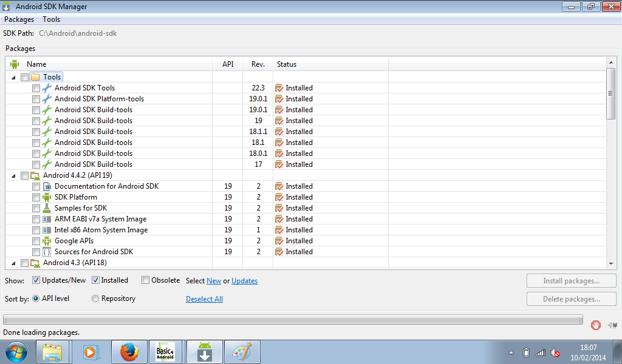The image size is (622, 364).
Task: Enable the Obsolete show filter
Action: click(x=146, y=280)
